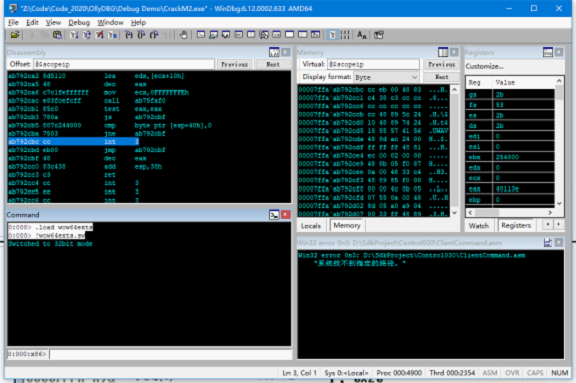Open the Scratch Pad toolbar icon
Screen dimensions: 576x383
pyautogui.click(x=289, y=35)
